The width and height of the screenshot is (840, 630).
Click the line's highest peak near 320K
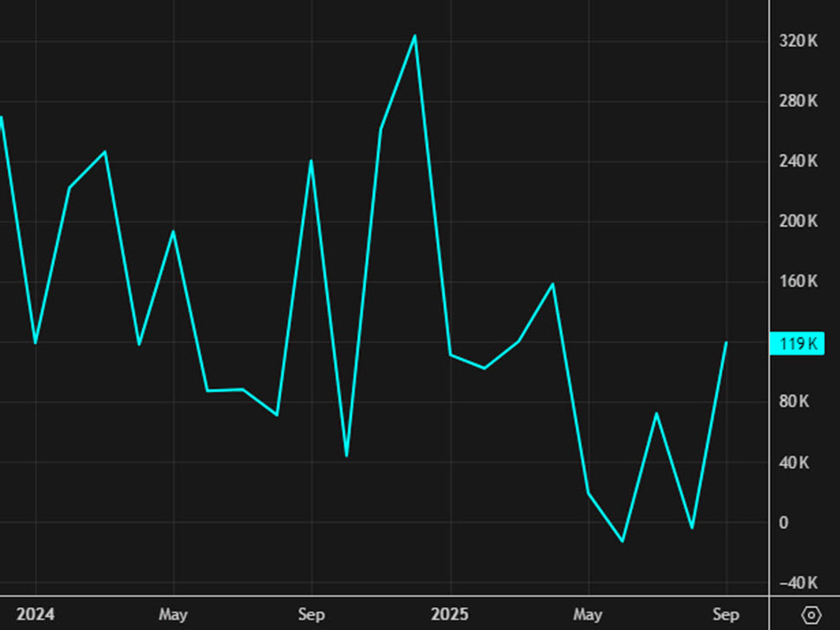pyautogui.click(x=415, y=36)
